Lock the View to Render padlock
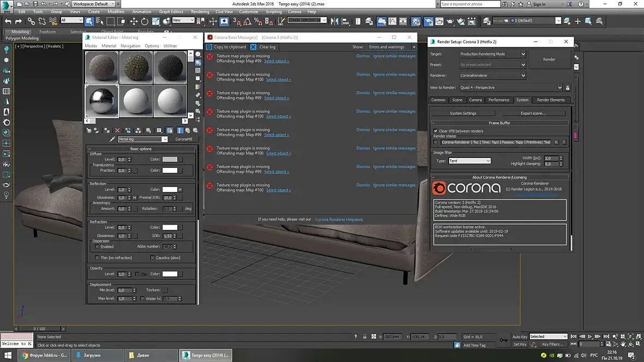 pyautogui.click(x=568, y=88)
